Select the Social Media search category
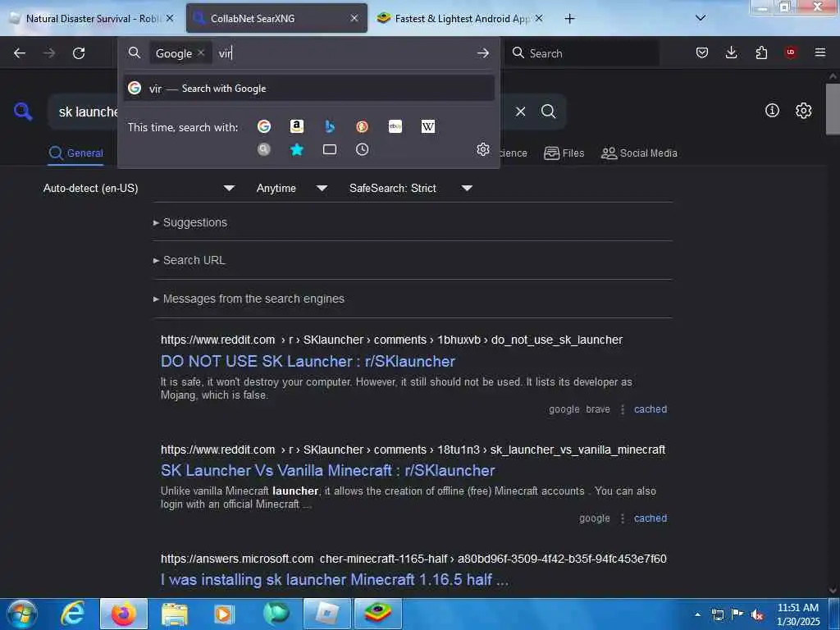 click(639, 153)
